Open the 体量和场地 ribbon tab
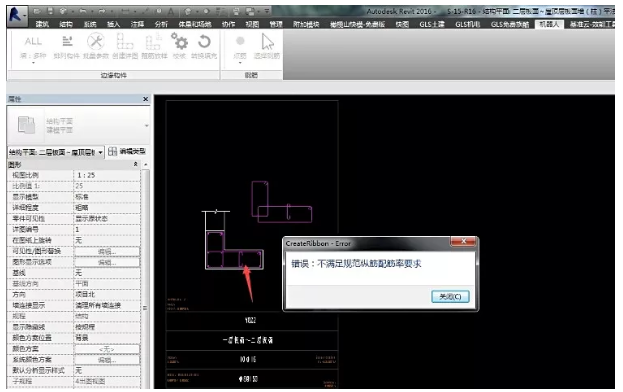The height and width of the screenshot is (392, 623). pyautogui.click(x=195, y=25)
